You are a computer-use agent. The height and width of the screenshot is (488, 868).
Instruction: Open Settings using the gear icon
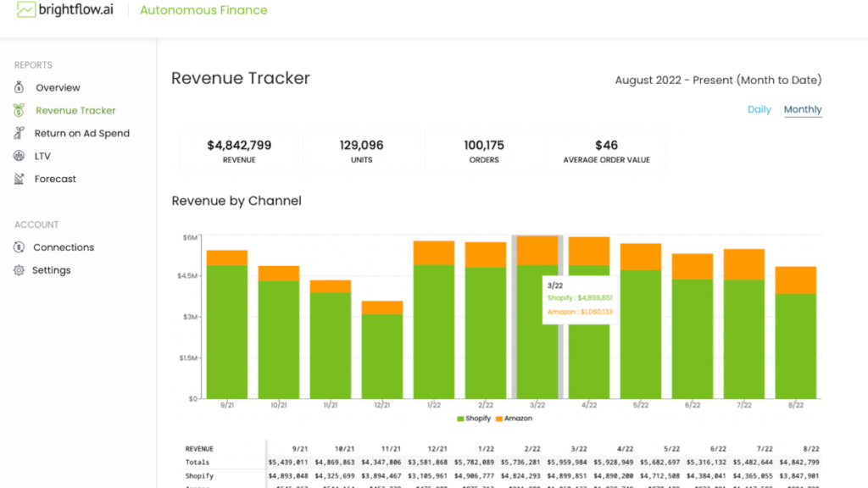(x=19, y=269)
